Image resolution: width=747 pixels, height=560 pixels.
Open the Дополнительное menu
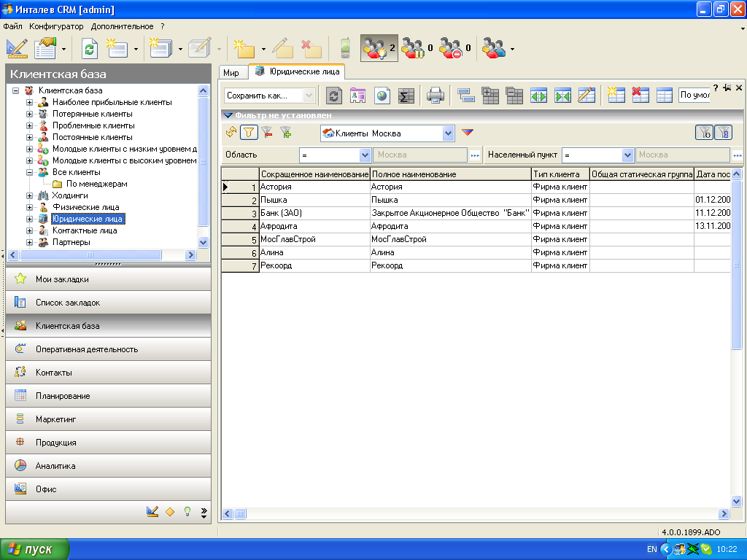(122, 26)
